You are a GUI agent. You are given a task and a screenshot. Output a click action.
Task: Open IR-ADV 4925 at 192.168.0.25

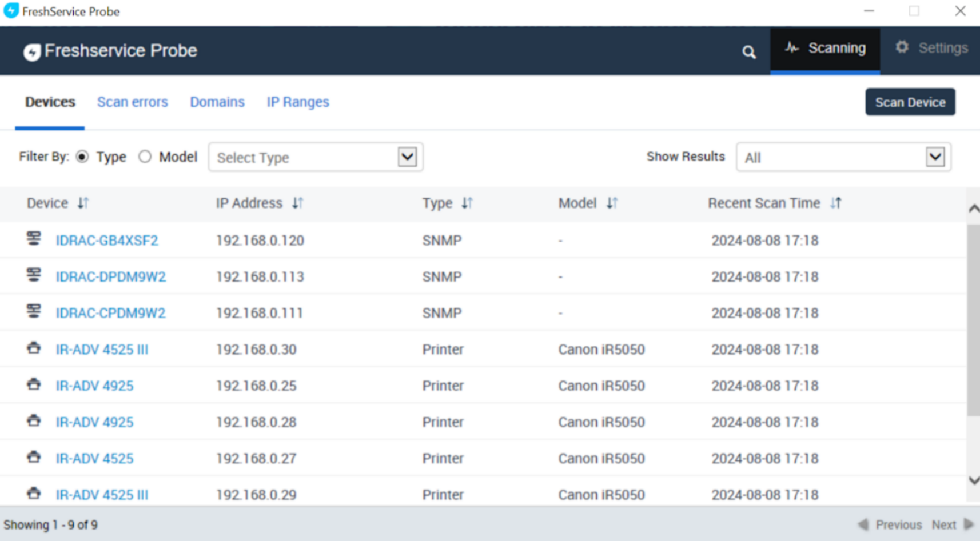pos(94,386)
